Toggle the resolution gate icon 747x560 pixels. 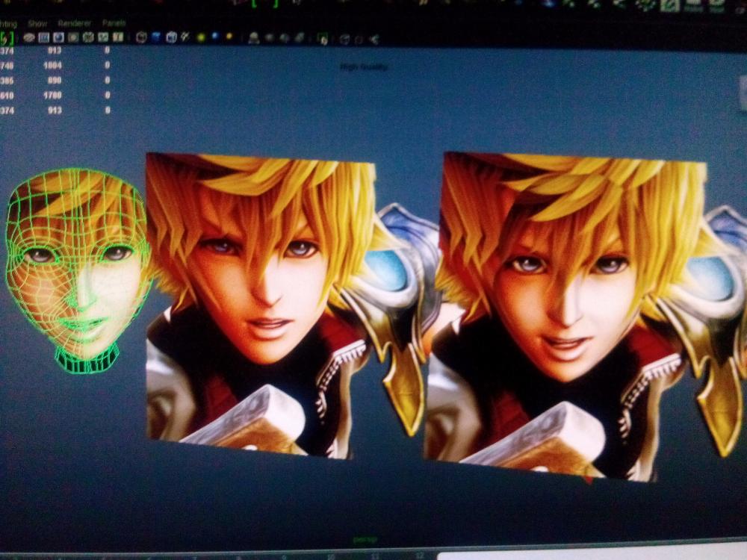(58, 37)
